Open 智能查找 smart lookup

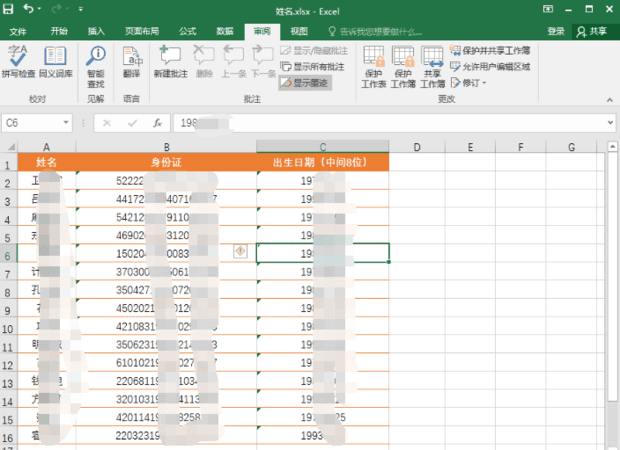[96, 66]
